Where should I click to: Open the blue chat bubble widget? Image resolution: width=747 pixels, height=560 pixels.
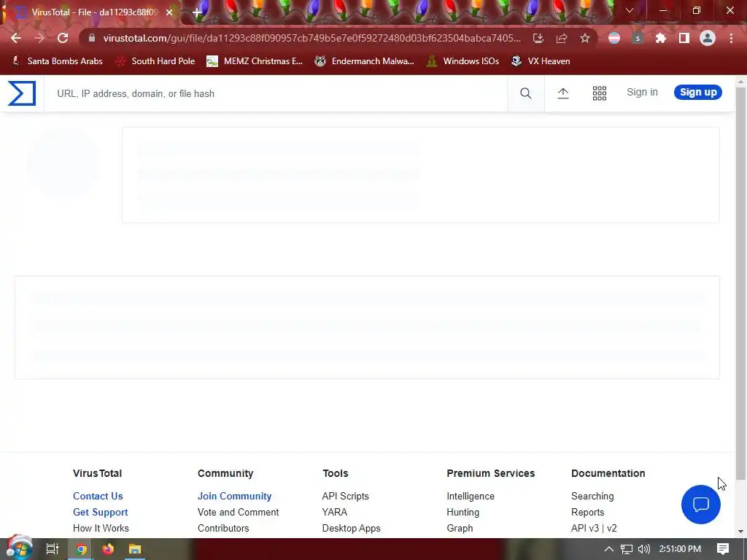click(701, 505)
